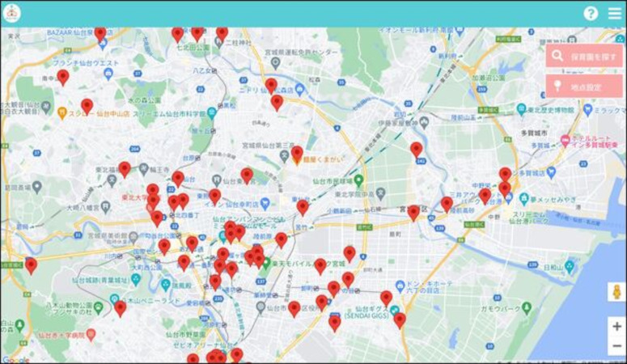Click the app logo in header
The width and height of the screenshot is (627, 364).
tap(11, 14)
